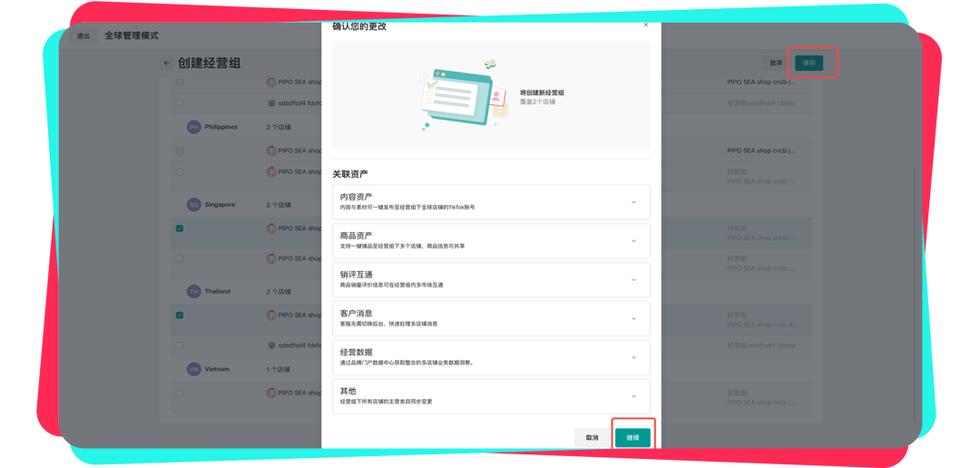Image resolution: width=980 pixels, height=468 pixels.
Task: Click the SG Singapore country badge
Action: point(193,205)
